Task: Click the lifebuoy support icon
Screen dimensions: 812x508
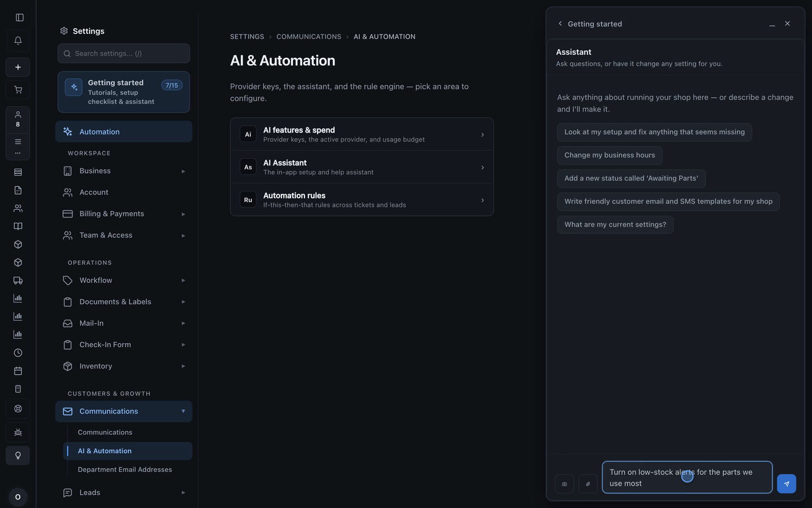Action: tap(18, 409)
